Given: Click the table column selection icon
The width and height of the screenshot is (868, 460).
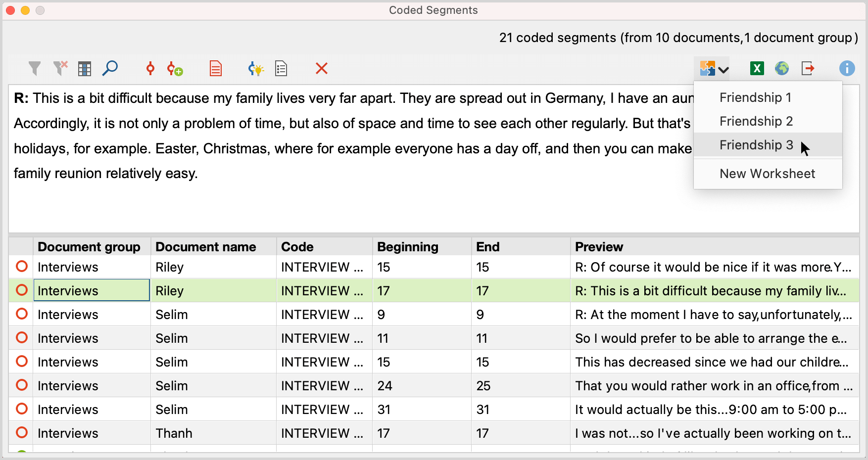Looking at the screenshot, I should pos(85,69).
